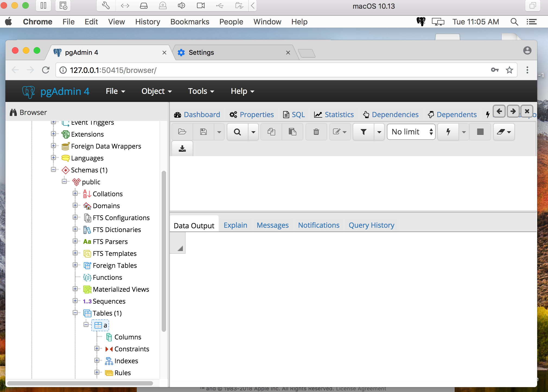Viewport: 548px width, 392px height.
Task: Execute query with the lightning icon
Action: [x=448, y=132]
